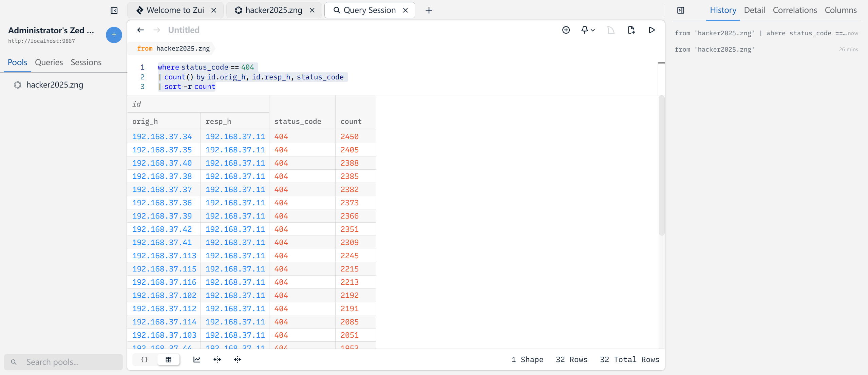868x375 pixels.
Task: Click the expand all columns icon
Action: pyautogui.click(x=217, y=359)
